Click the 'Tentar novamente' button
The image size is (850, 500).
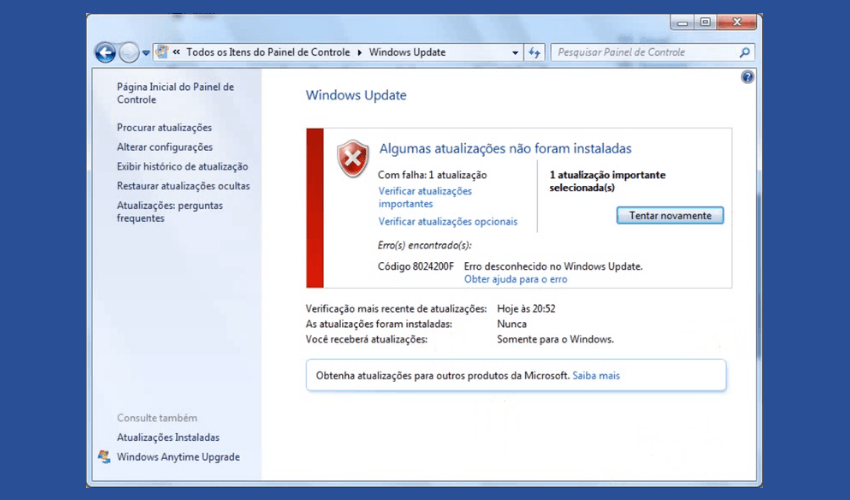[x=670, y=215]
